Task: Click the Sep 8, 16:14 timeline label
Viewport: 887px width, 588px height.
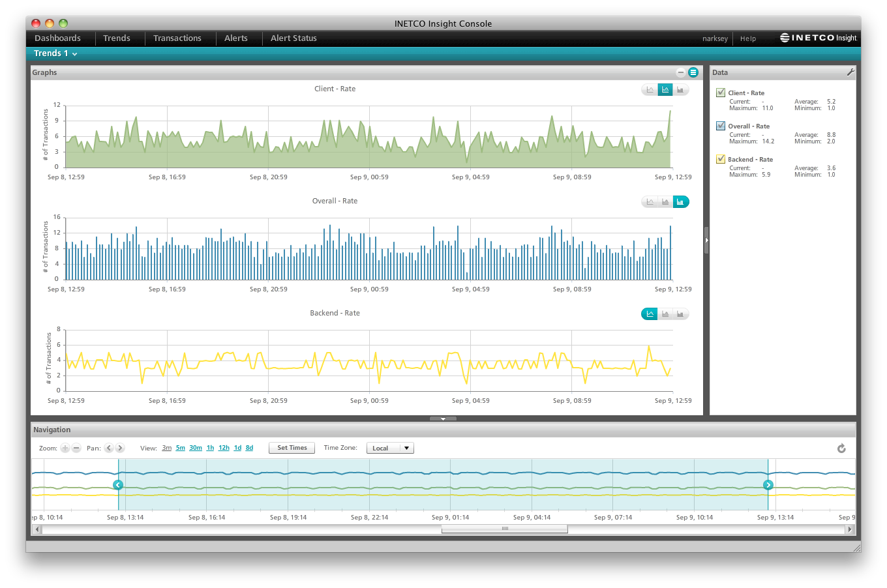Action: pyautogui.click(x=207, y=518)
